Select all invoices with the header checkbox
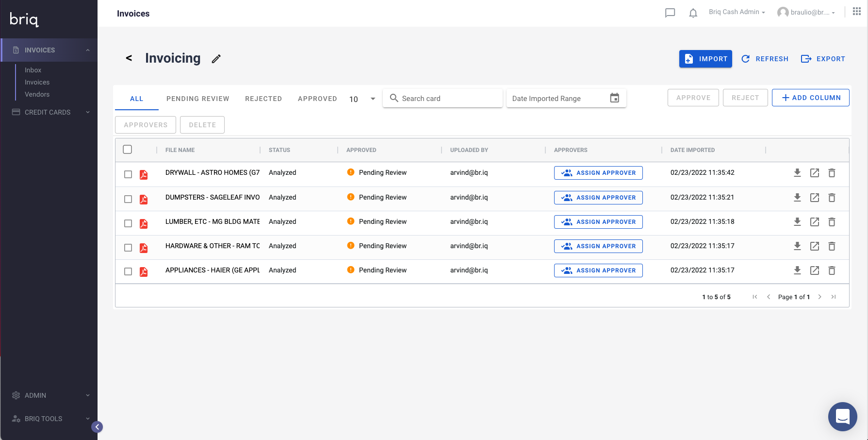Viewport: 868px width, 440px height. coord(128,149)
